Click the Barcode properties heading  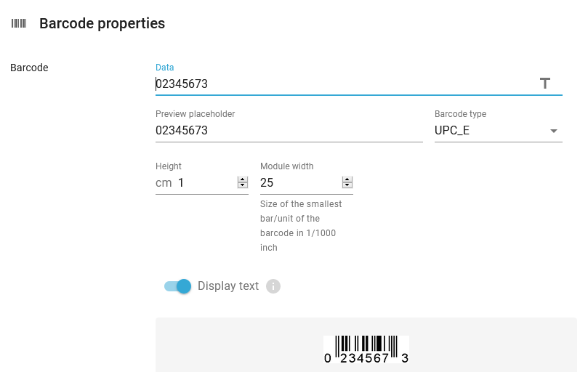coord(102,23)
